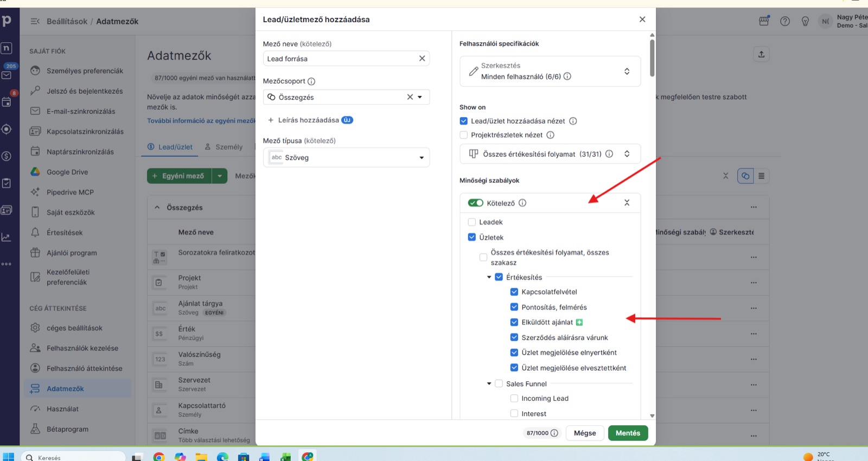The height and width of the screenshot is (461, 868).
Task: Remove the Kötelező quality rule
Action: (627, 203)
